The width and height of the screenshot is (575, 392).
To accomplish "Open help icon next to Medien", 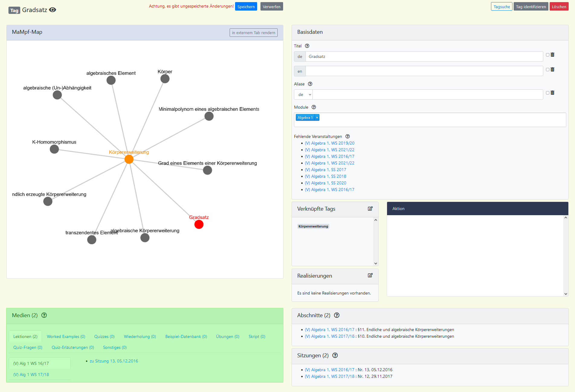I will click(x=44, y=315).
